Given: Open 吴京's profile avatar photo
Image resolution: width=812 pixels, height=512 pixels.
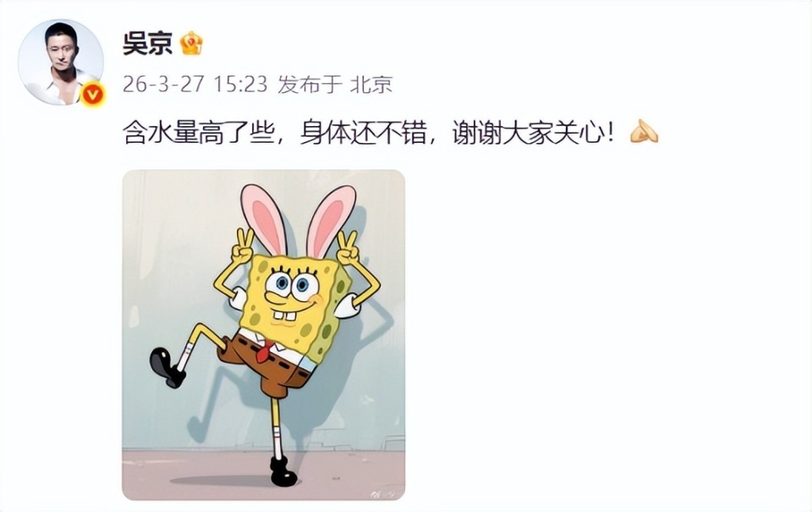Looking at the screenshot, I should [61, 62].
